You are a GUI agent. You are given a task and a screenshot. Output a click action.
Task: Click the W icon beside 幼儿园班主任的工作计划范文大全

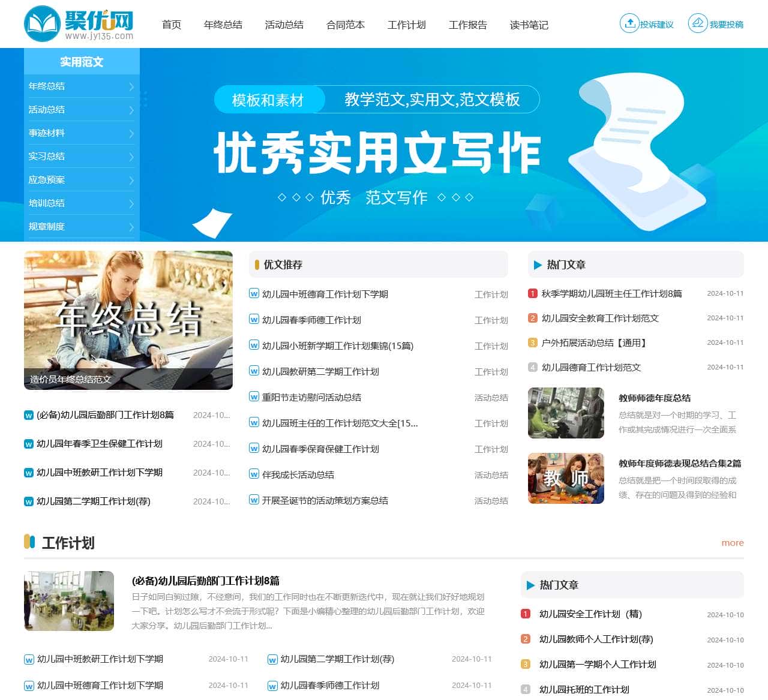pyautogui.click(x=254, y=423)
